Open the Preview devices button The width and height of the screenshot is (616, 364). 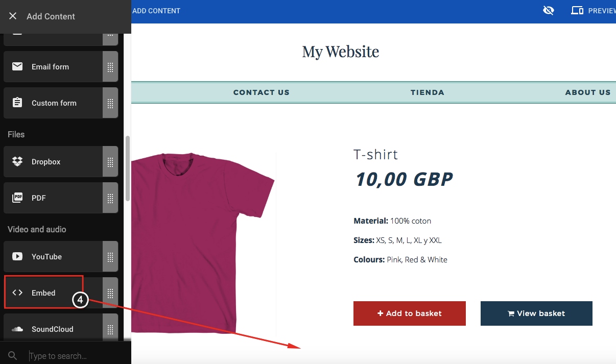coord(594,10)
